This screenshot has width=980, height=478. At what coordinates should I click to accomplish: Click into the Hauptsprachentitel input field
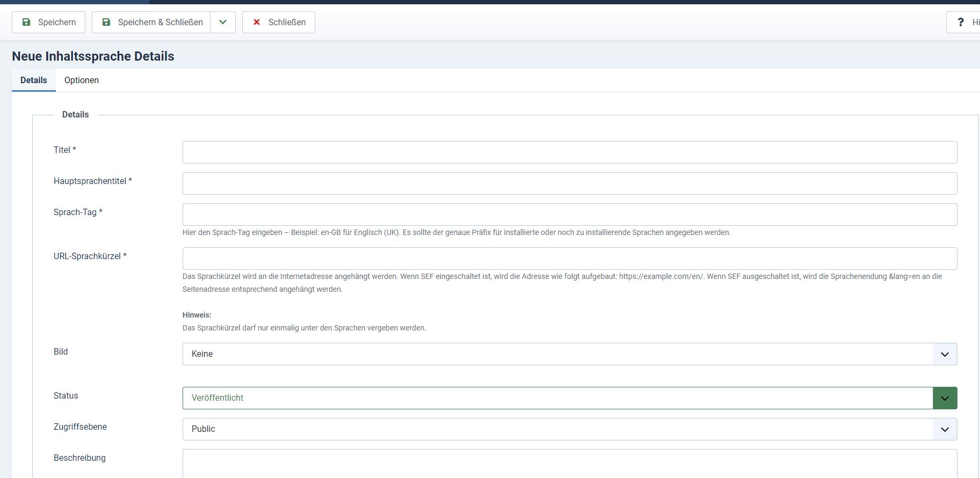click(569, 183)
